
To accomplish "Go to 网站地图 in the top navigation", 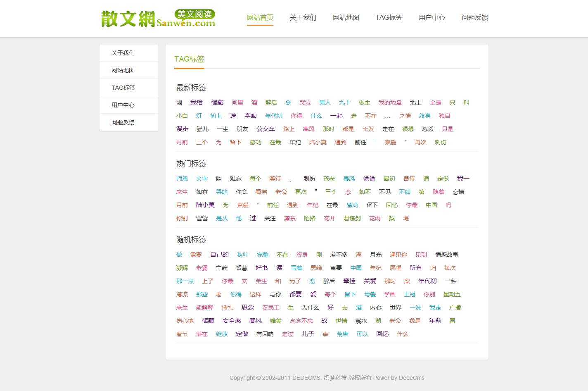I will tap(346, 18).
